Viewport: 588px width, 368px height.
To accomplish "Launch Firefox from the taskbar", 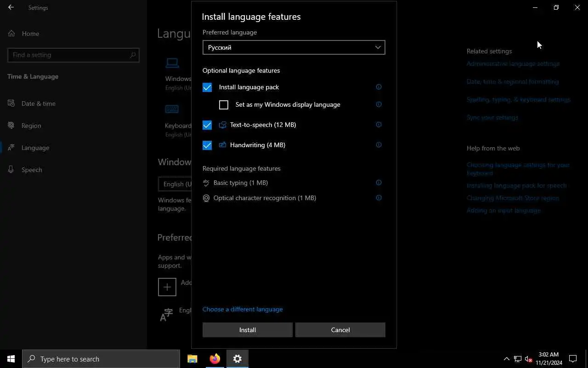I will pos(215,359).
